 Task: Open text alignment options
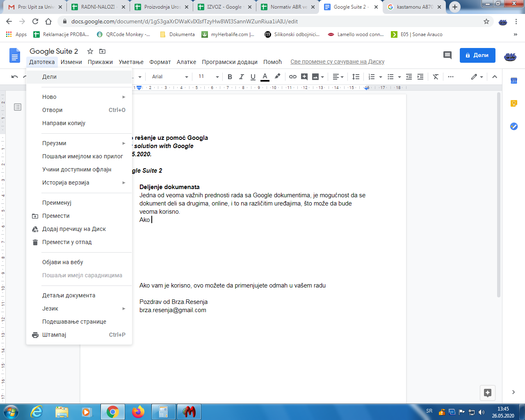point(338,77)
